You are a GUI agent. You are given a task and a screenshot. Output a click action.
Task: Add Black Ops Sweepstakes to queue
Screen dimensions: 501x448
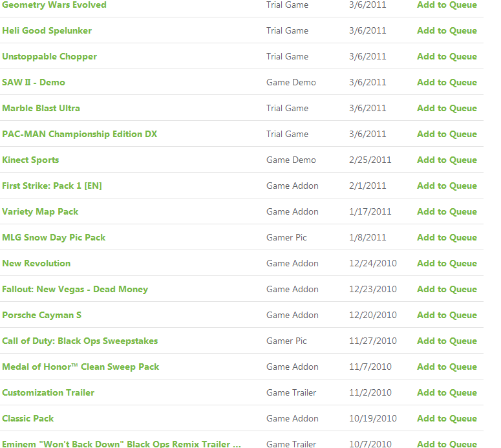(447, 341)
